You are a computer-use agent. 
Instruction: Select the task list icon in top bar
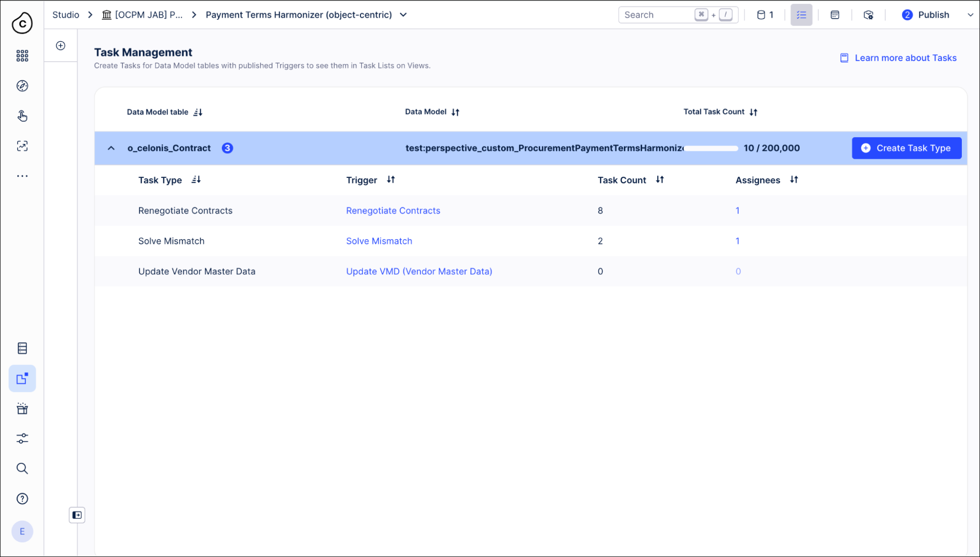coord(801,15)
